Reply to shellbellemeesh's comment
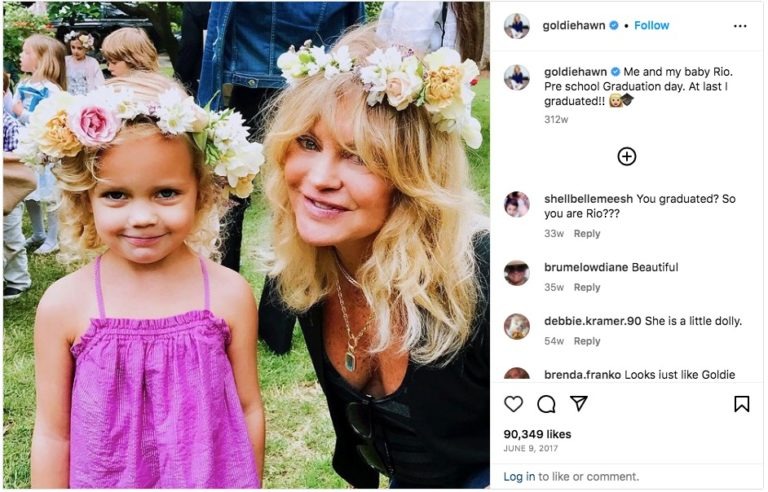768x492 pixels. click(x=587, y=234)
